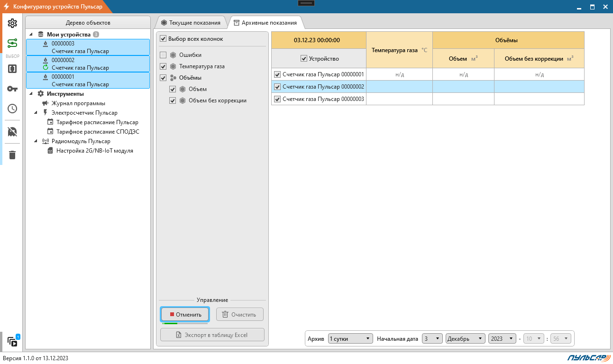Uncheck the Температура газа column checkbox
This screenshot has height=364, width=613.
tap(164, 66)
